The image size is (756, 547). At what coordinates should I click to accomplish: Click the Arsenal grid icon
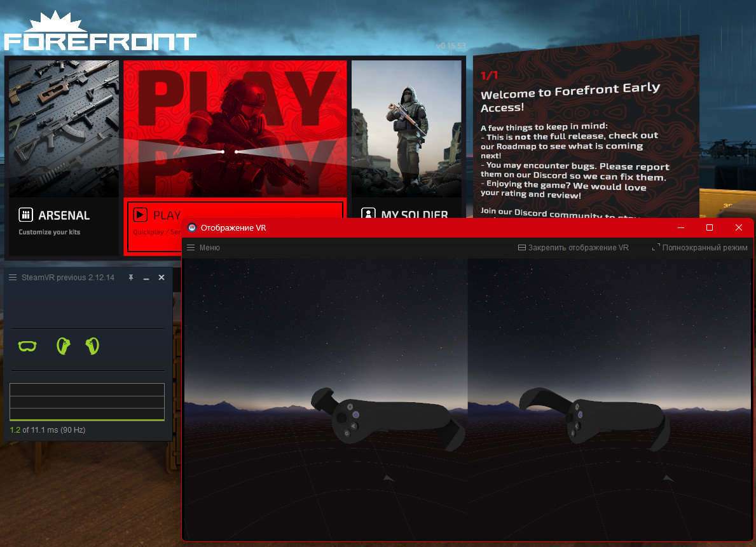25,215
